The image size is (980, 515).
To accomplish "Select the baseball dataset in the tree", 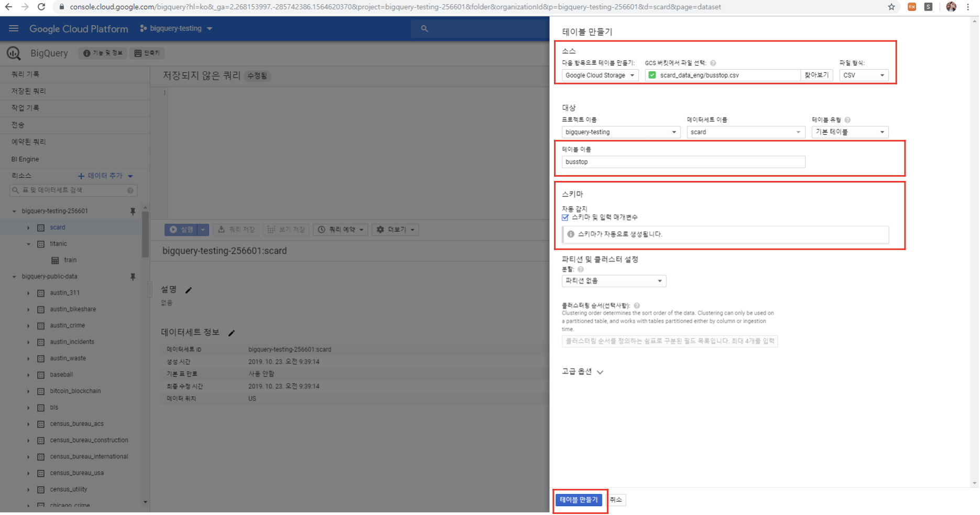I will pos(61,375).
